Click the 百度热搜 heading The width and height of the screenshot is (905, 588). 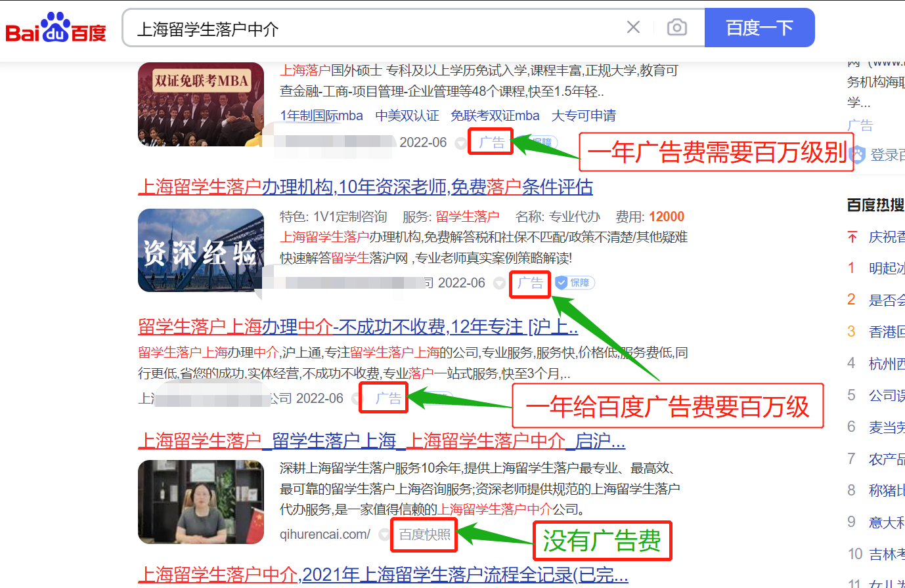click(x=875, y=205)
